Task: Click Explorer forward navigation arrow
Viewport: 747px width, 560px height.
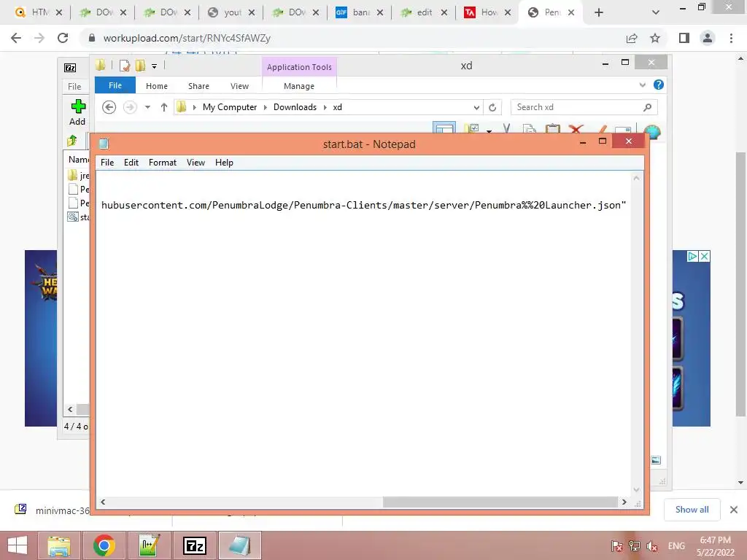Action: pos(130,107)
